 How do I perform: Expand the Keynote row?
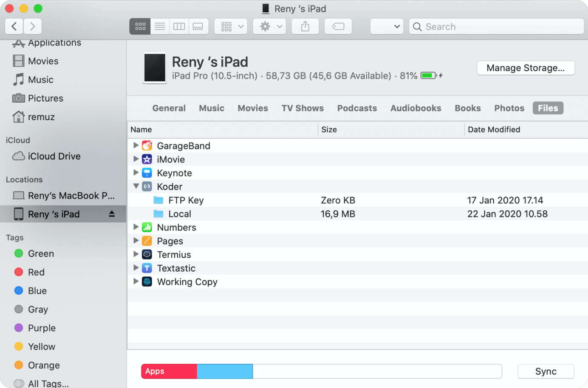pyautogui.click(x=136, y=172)
